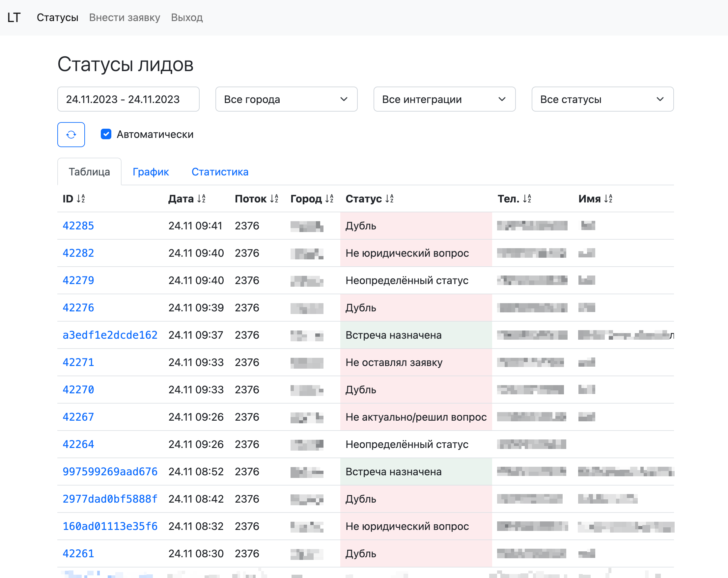Image resolution: width=728 pixels, height=578 pixels.
Task: Sort by Поток column sort icon
Action: 274,199
